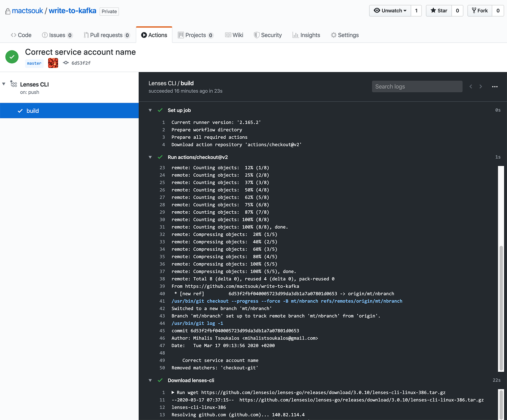View the Insights tab
The width and height of the screenshot is (507, 420).
306,35
